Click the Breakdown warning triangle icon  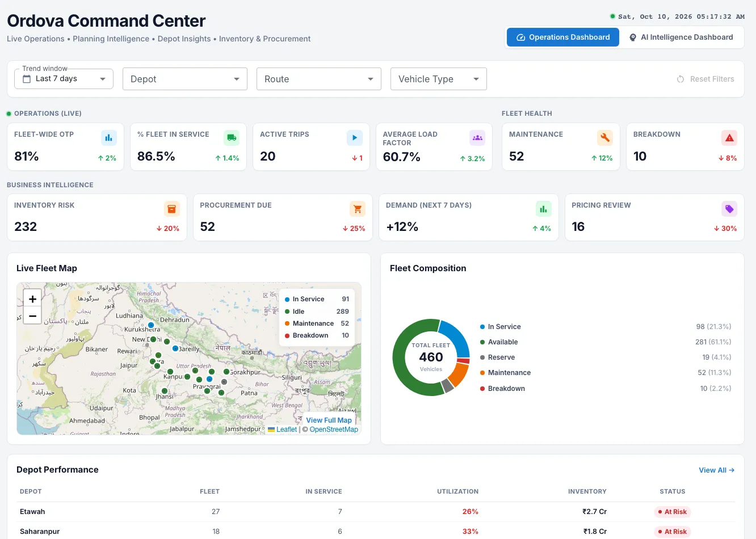pos(729,137)
